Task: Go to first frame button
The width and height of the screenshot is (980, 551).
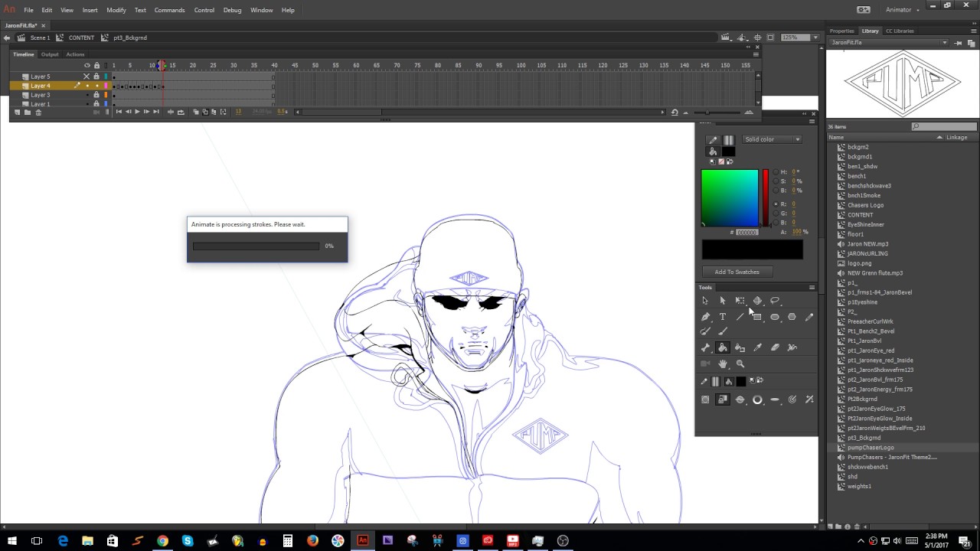Action: [119, 112]
